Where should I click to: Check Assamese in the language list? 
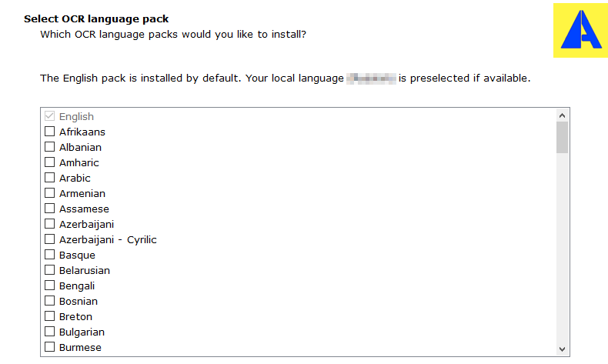click(x=49, y=209)
